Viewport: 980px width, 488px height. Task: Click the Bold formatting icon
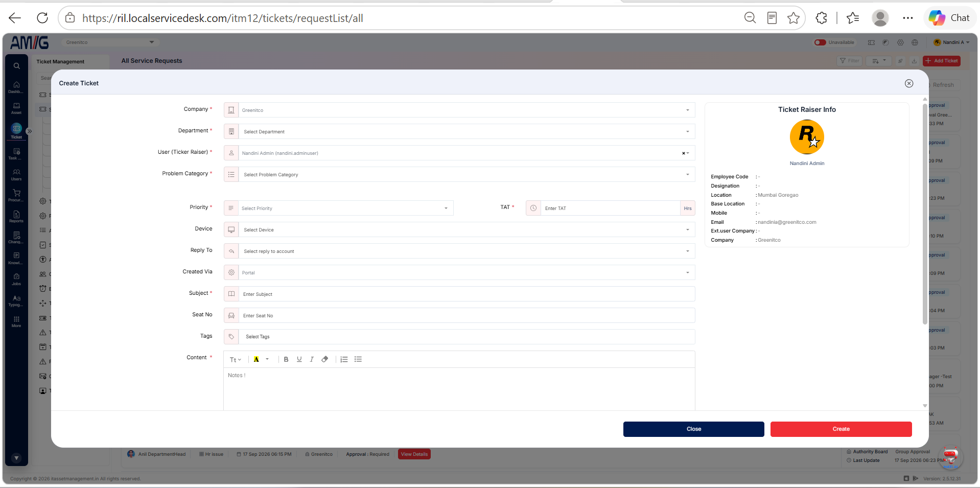point(286,359)
